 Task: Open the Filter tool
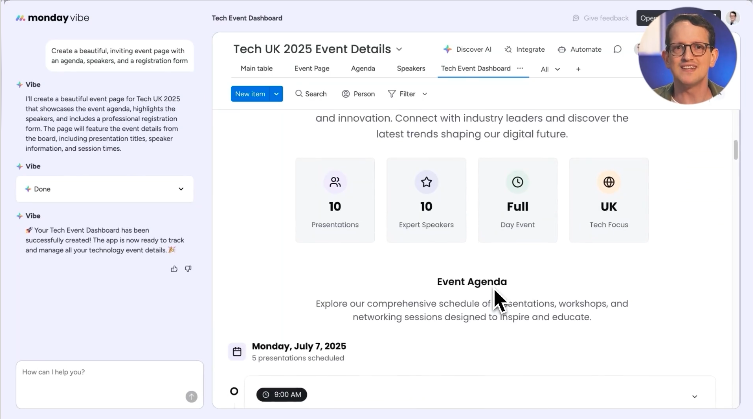tap(401, 94)
